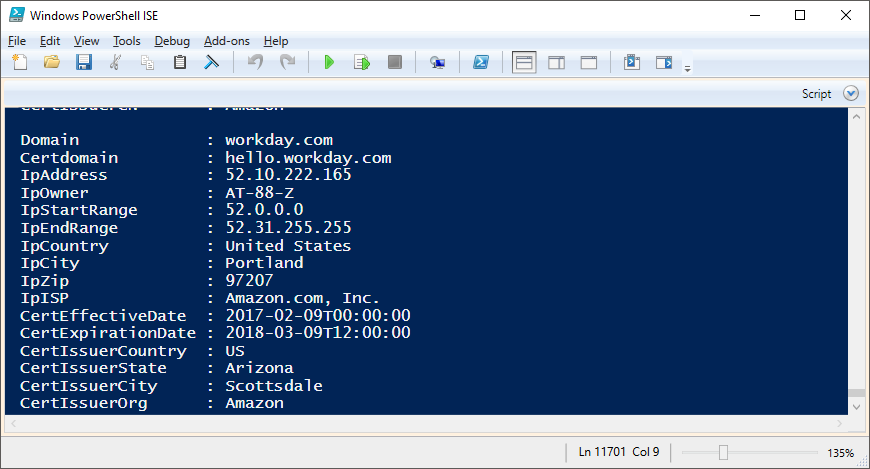Click the horizontal scroll left arrow
Viewport: 870px width, 469px height.
tap(13, 423)
